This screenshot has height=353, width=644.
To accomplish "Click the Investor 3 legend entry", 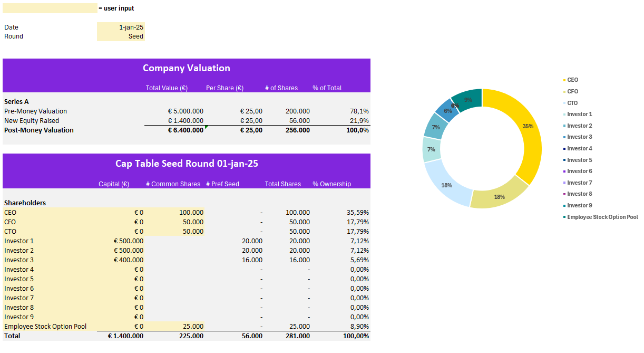I will tap(579, 137).
